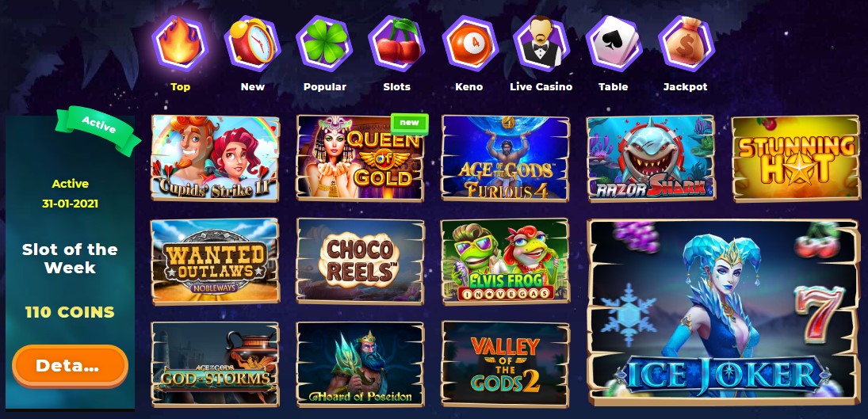Play Age of the Gods Furious 4
This screenshot has width=868, height=419.
point(506,158)
